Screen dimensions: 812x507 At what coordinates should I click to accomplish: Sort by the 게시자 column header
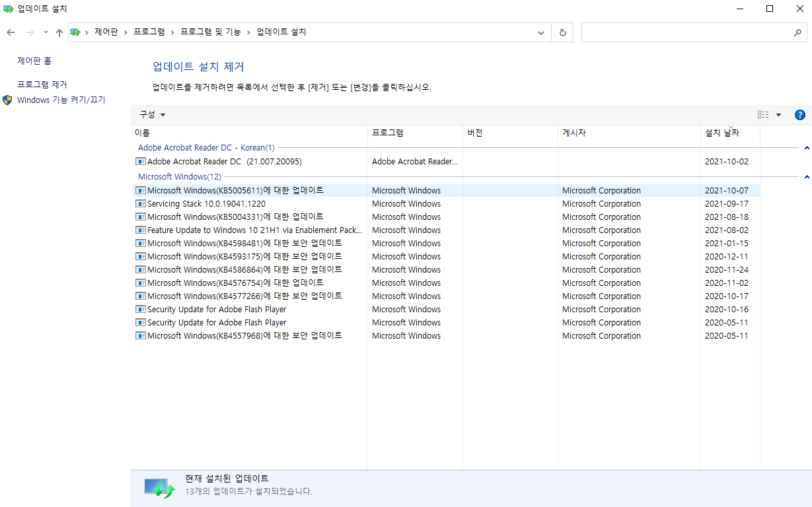(x=629, y=133)
